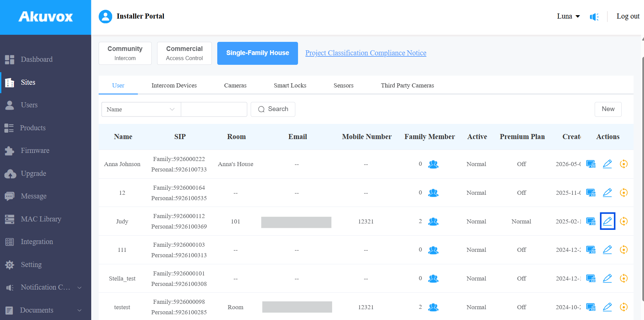This screenshot has width=644, height=320.
Task: Open Upgrade in the sidebar
Action: 46,174
